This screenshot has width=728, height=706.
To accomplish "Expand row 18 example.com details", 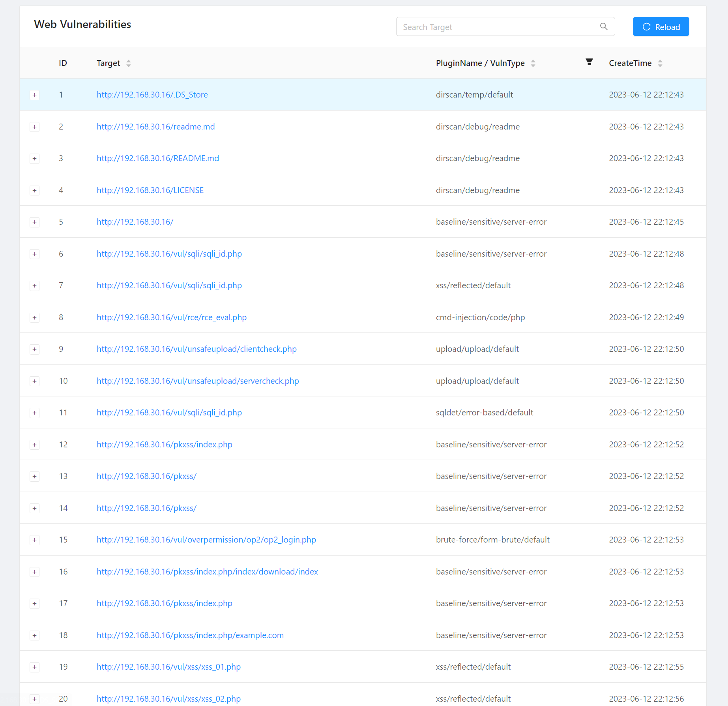I will click(x=35, y=635).
